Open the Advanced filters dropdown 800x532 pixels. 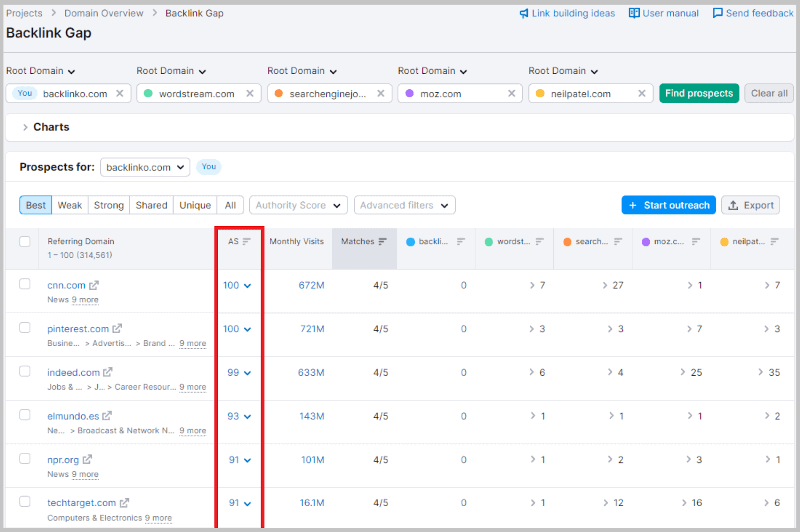pyautogui.click(x=405, y=205)
